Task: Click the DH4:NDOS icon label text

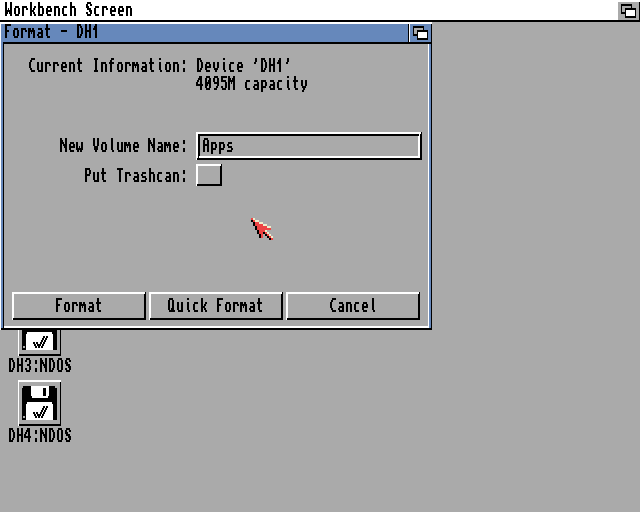Action: tap(40, 436)
